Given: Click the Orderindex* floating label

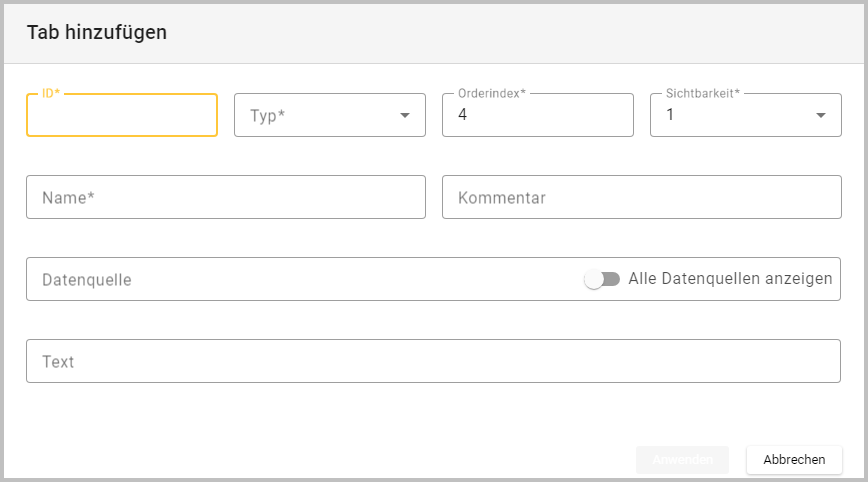Looking at the screenshot, I should (491, 94).
